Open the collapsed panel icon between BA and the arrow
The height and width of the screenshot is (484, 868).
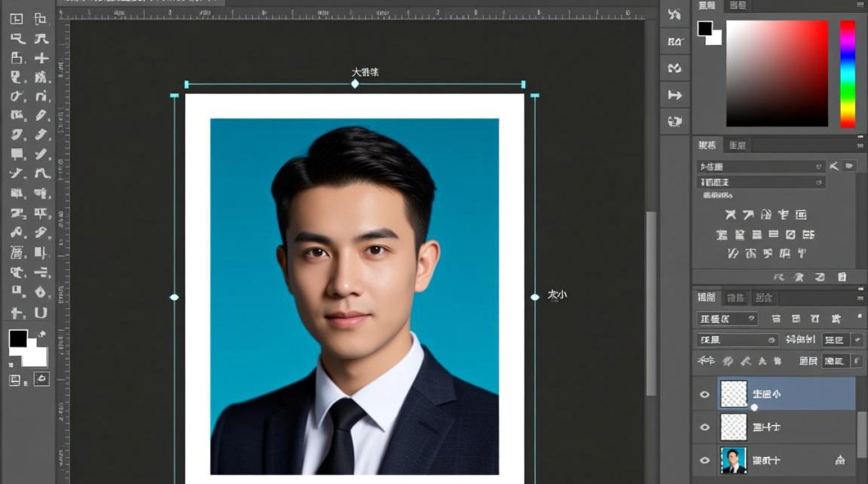point(675,68)
